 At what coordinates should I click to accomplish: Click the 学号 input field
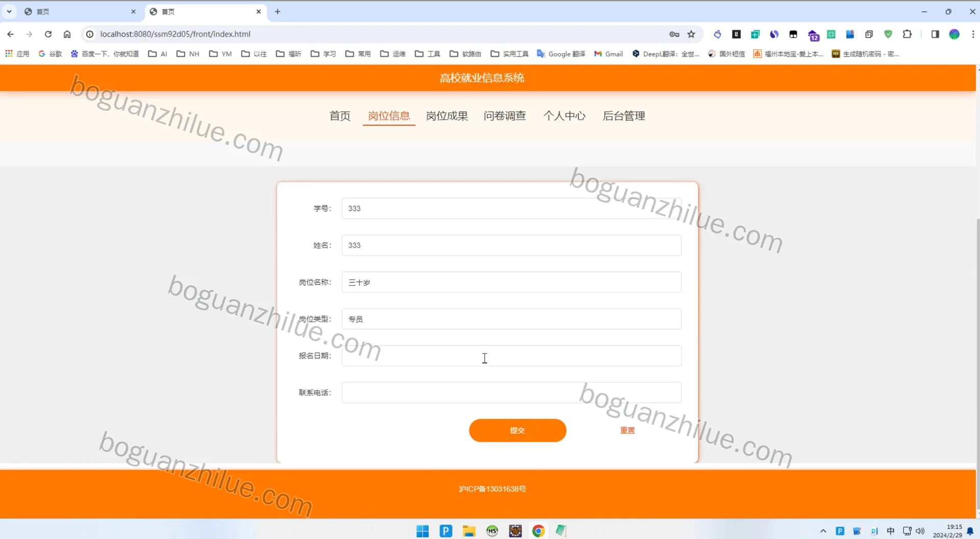click(511, 208)
